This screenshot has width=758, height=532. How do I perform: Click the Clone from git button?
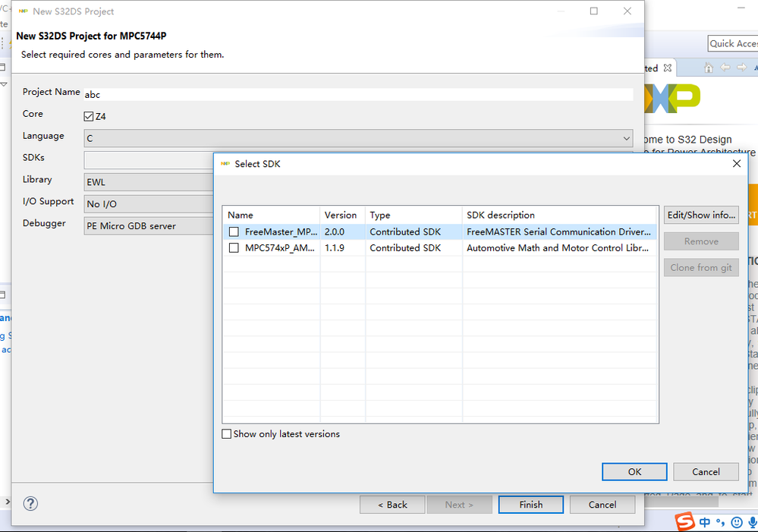(x=701, y=267)
